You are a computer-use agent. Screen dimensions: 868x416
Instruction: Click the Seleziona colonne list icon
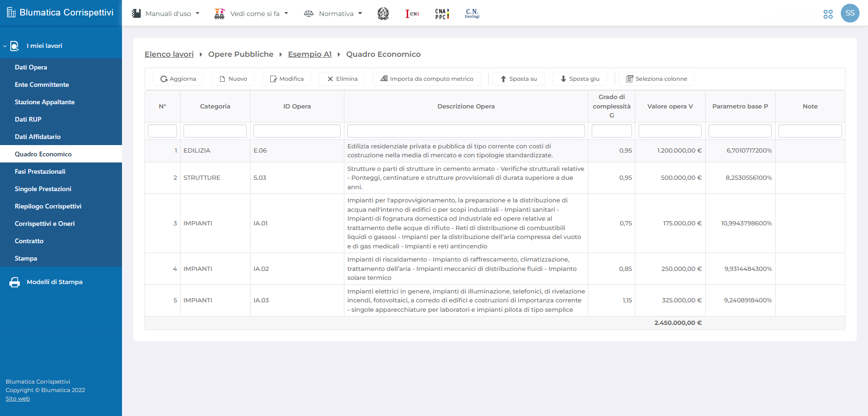[x=630, y=79]
